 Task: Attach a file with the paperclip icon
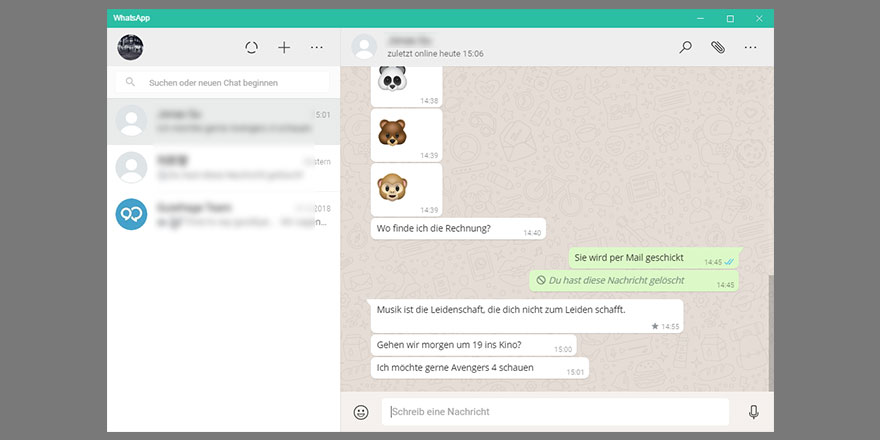click(718, 47)
